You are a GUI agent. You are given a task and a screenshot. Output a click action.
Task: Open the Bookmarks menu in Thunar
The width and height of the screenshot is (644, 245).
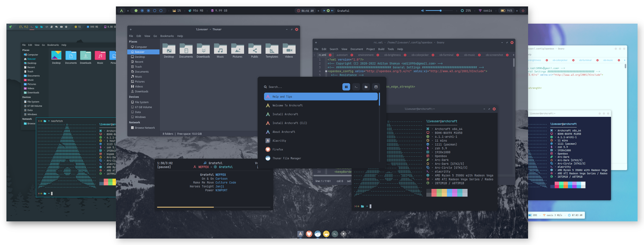(167, 36)
